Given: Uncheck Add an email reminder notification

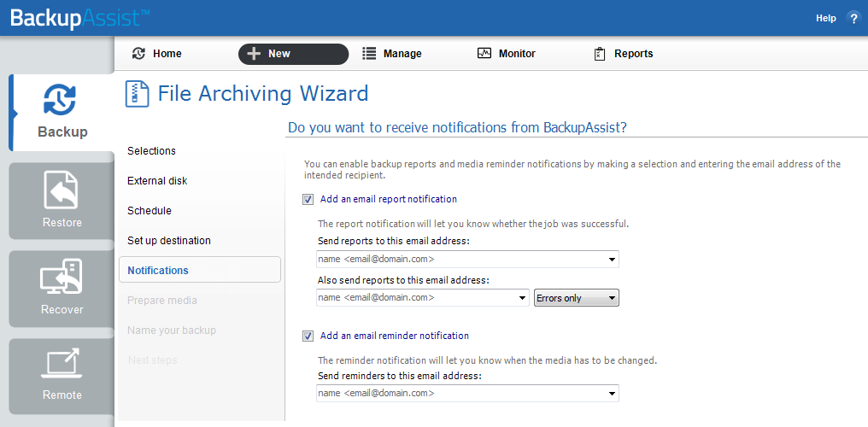Looking at the screenshot, I should click(308, 336).
